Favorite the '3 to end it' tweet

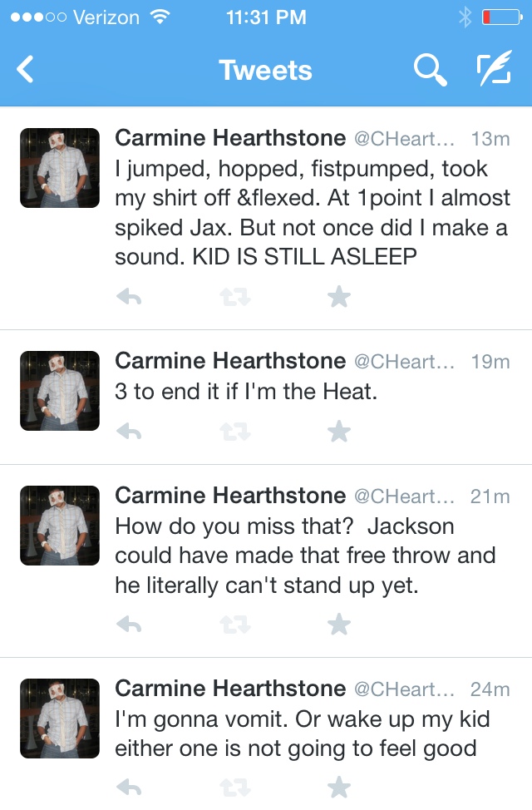(x=338, y=431)
